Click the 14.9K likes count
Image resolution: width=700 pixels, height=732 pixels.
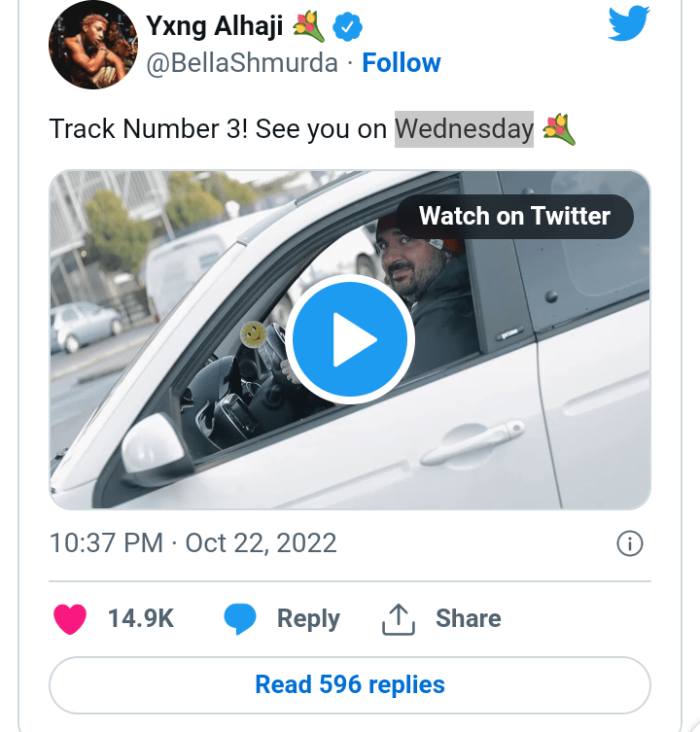(141, 619)
